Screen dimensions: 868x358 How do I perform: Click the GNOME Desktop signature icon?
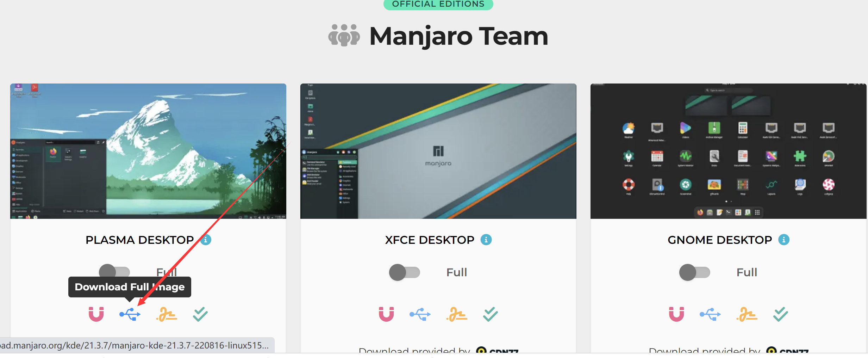[747, 314]
